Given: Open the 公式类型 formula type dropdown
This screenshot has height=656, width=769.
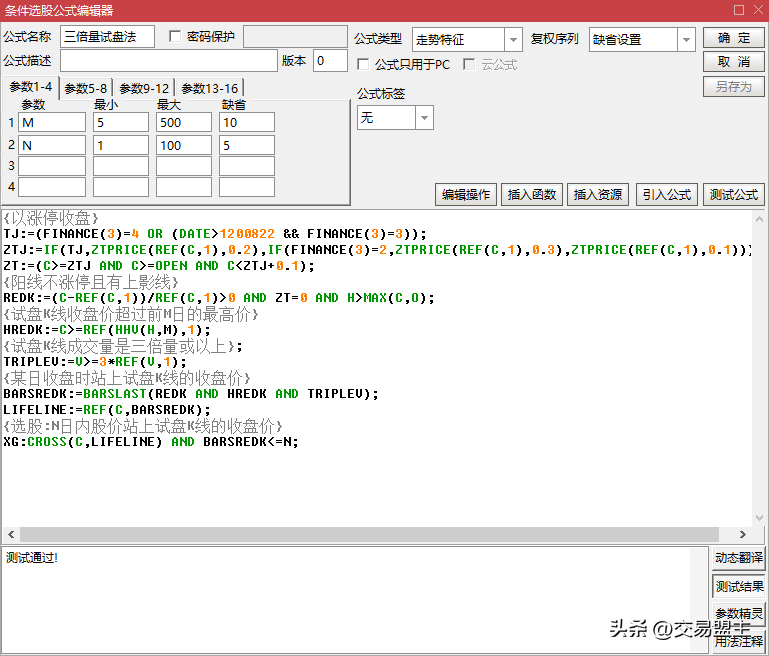Looking at the screenshot, I should [x=513, y=40].
